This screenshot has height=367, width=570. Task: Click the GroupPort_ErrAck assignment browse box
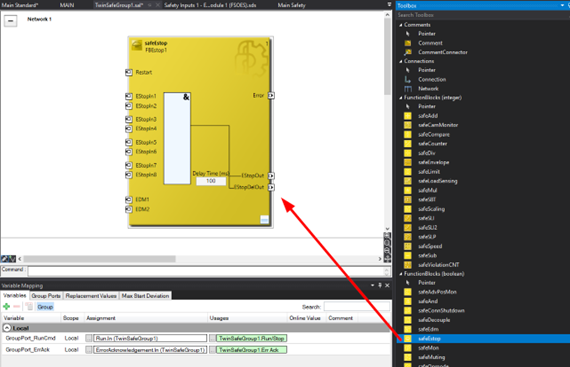(89, 350)
